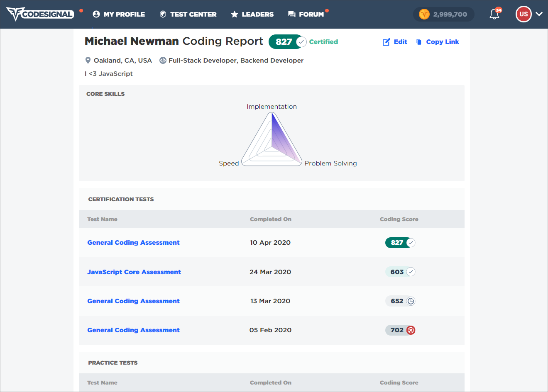Viewport: 548px width, 392px height.
Task: Click the Core Skills section heading
Action: pos(105,94)
